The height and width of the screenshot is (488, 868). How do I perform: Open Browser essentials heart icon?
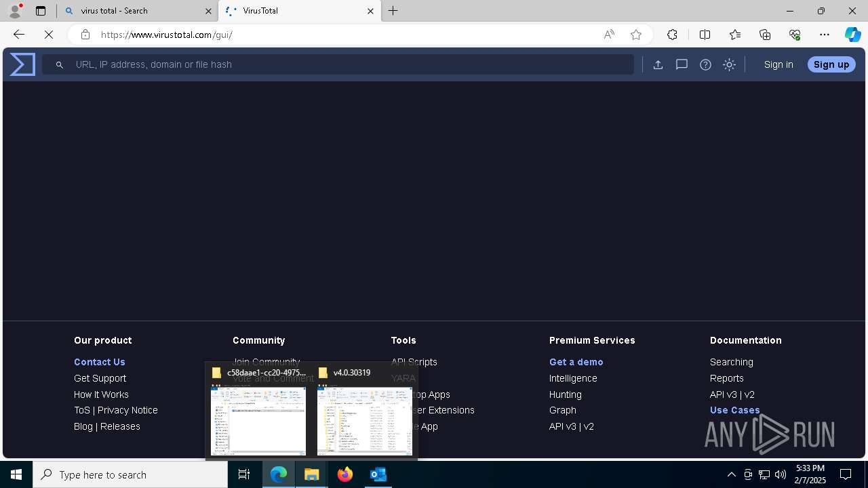(x=795, y=35)
